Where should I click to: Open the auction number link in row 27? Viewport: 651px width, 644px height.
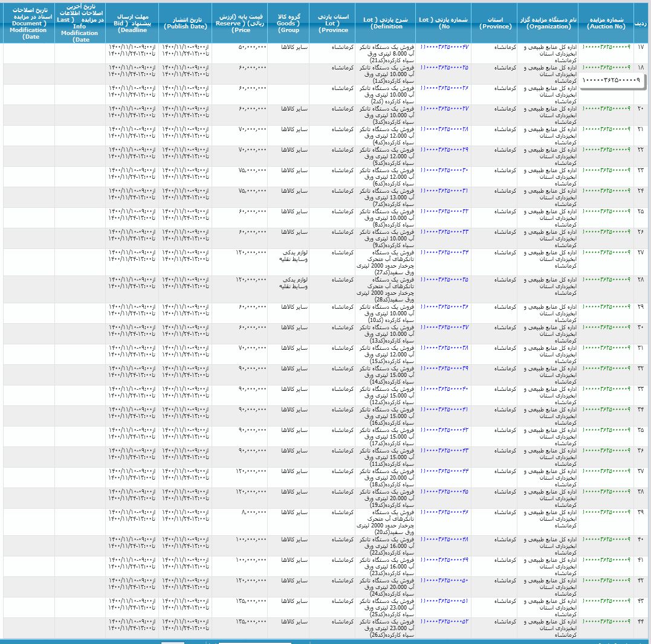click(606, 253)
